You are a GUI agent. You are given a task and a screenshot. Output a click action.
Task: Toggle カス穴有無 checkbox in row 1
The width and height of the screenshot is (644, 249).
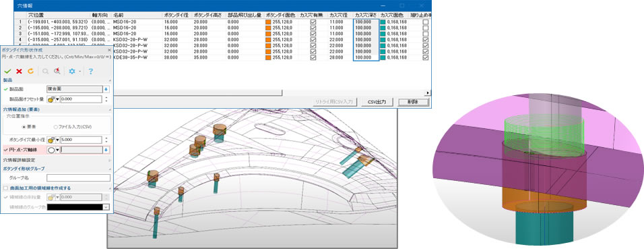313,22
